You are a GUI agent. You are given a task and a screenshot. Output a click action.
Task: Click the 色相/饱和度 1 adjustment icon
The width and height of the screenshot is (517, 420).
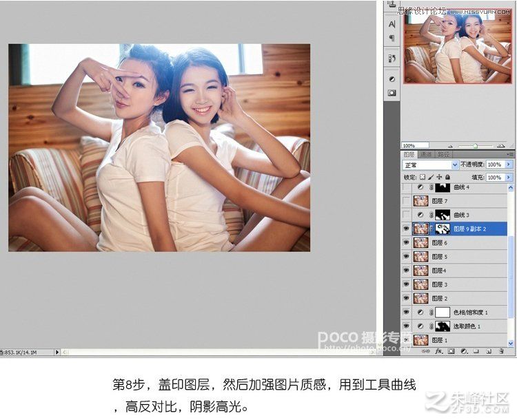pyautogui.click(x=420, y=312)
